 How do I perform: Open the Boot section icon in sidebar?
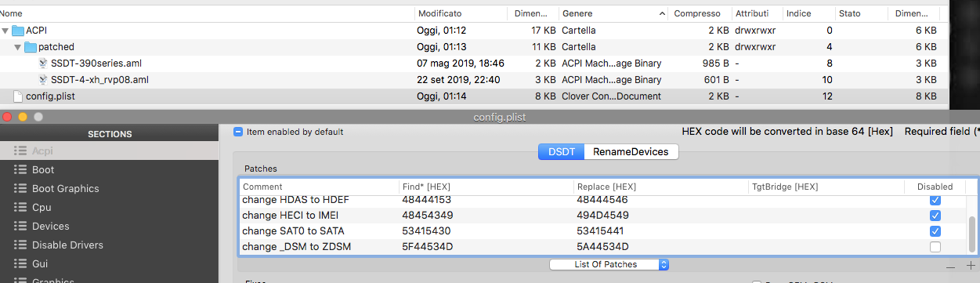[21, 169]
